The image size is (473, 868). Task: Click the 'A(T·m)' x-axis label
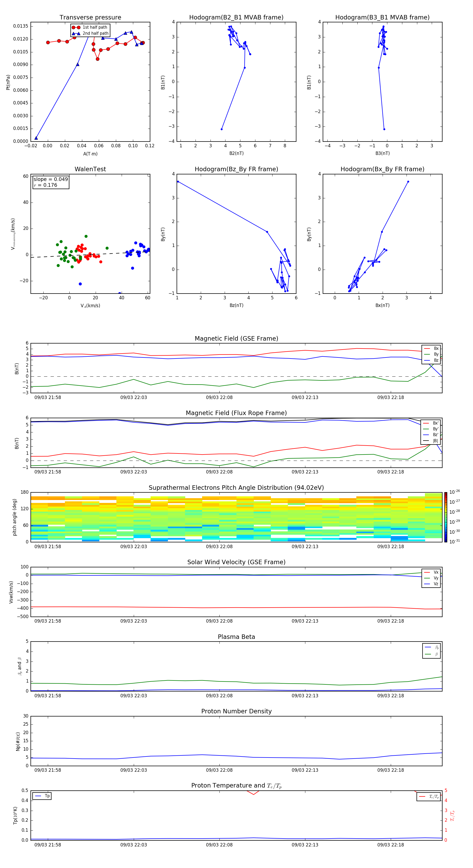(90, 154)
